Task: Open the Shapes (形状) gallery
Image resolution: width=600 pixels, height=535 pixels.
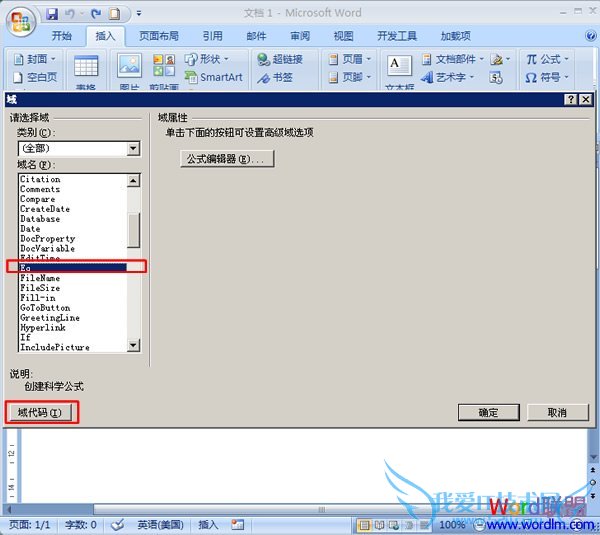Action: tap(207, 59)
